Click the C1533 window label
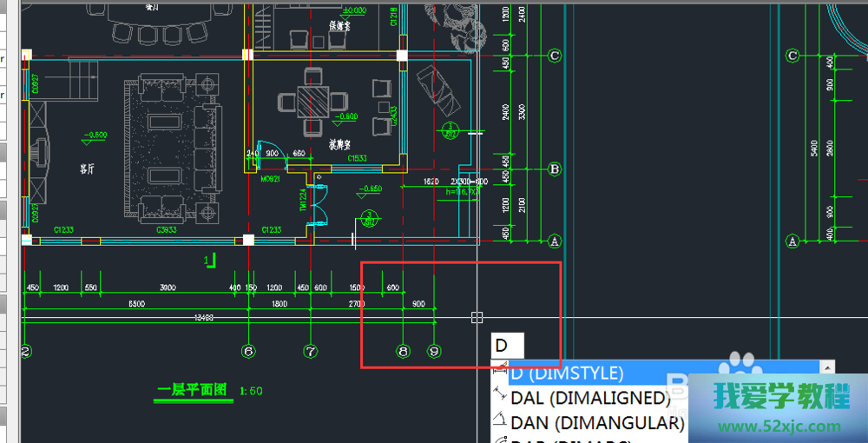 (x=358, y=159)
